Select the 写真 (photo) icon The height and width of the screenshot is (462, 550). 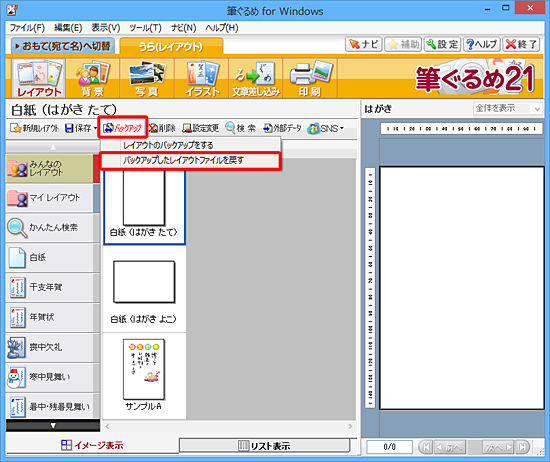click(x=147, y=78)
